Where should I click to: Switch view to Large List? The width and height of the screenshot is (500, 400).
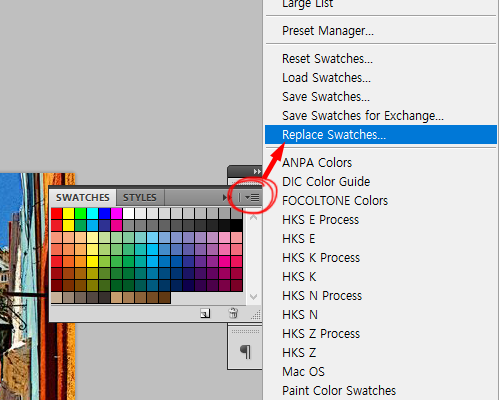coord(307,4)
